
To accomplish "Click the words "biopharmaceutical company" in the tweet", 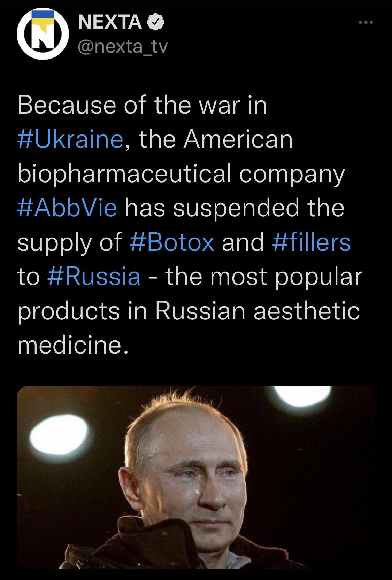I will [x=181, y=173].
